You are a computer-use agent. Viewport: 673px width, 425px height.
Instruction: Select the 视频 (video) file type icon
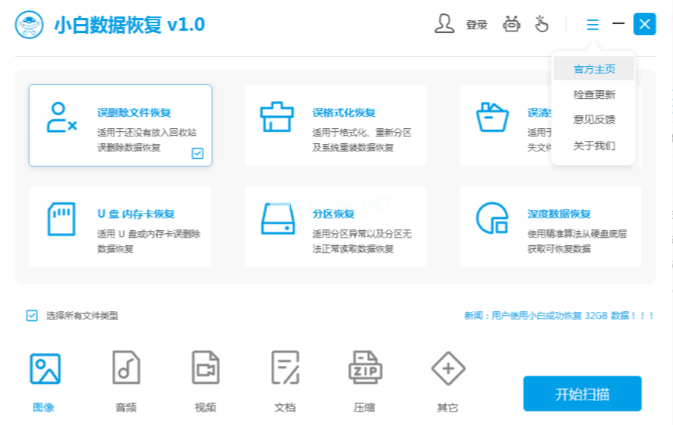[x=206, y=370]
